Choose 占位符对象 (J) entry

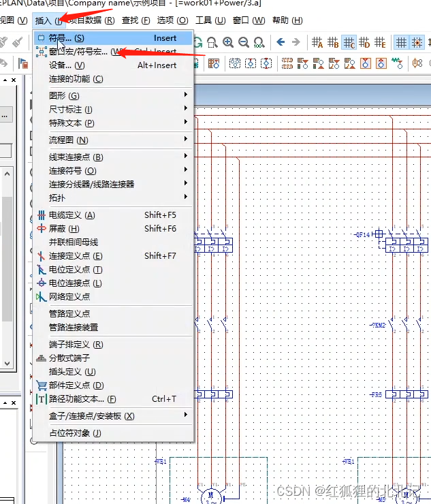(114, 433)
